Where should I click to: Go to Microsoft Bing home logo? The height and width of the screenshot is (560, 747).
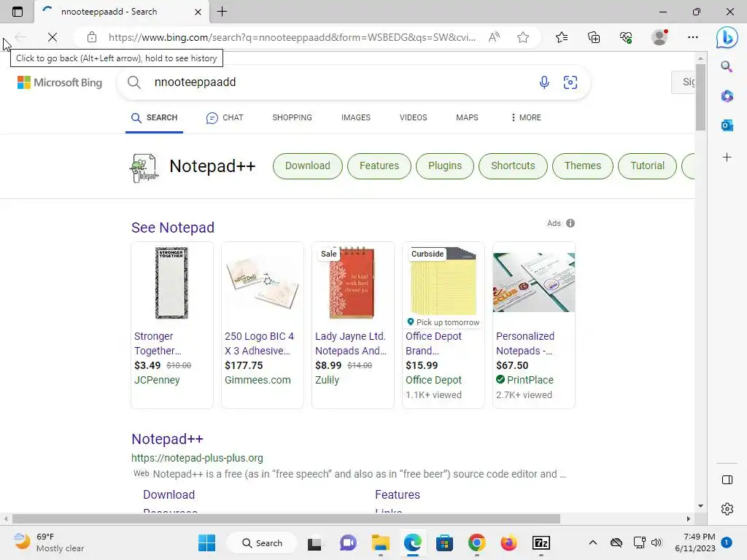tap(60, 82)
